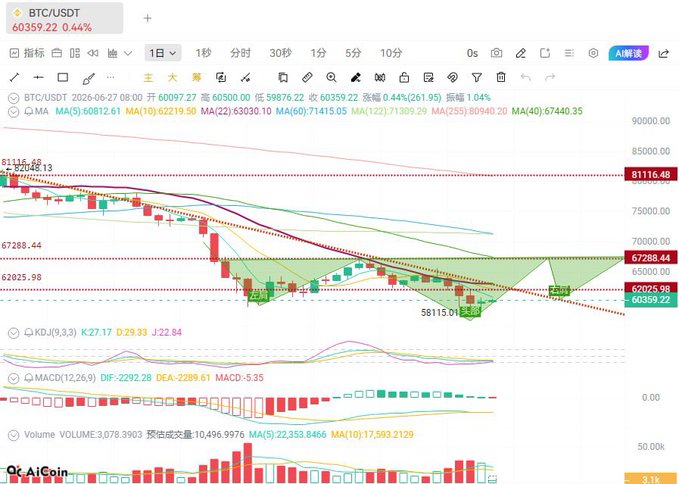Toggle MACD alert bell icon
This screenshot has height=484, width=679.
[x=29, y=378]
